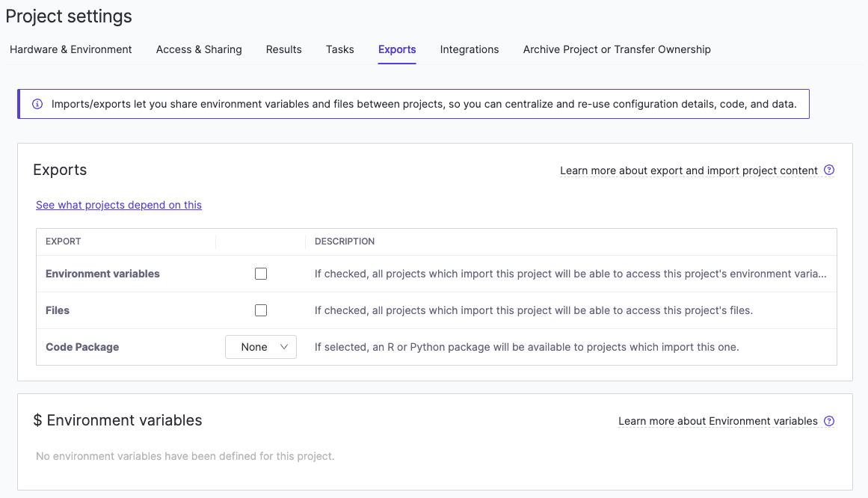
Task: Click the info icon in the imports/exports banner
Action: [37, 104]
